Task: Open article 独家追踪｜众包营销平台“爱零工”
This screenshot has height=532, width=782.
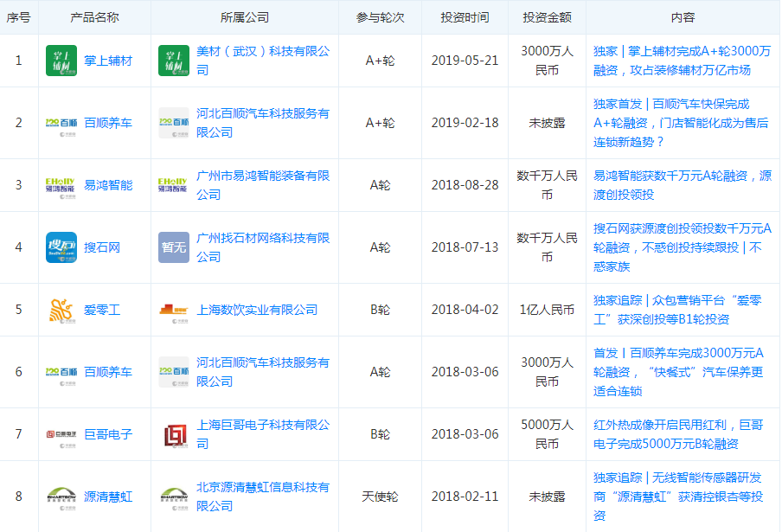Action: point(678,310)
